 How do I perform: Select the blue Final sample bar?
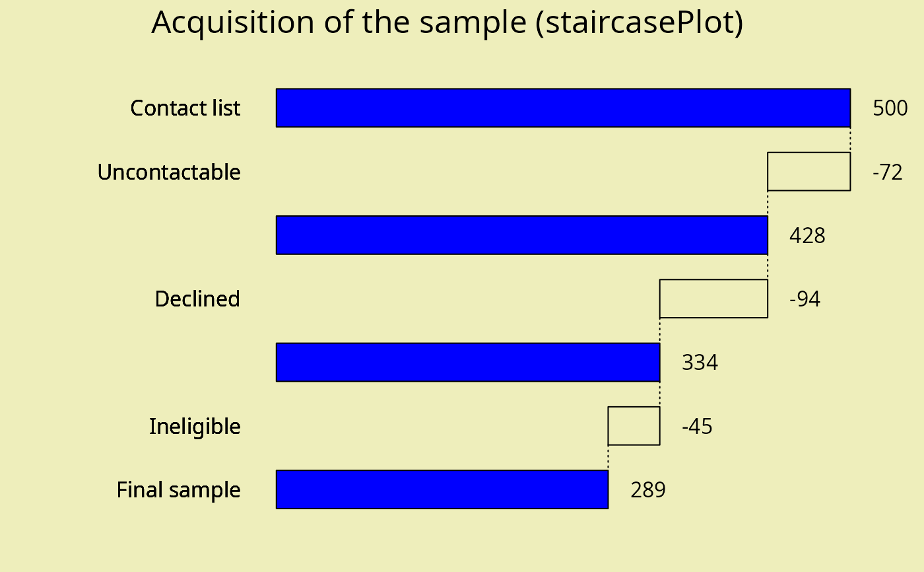coord(442,489)
